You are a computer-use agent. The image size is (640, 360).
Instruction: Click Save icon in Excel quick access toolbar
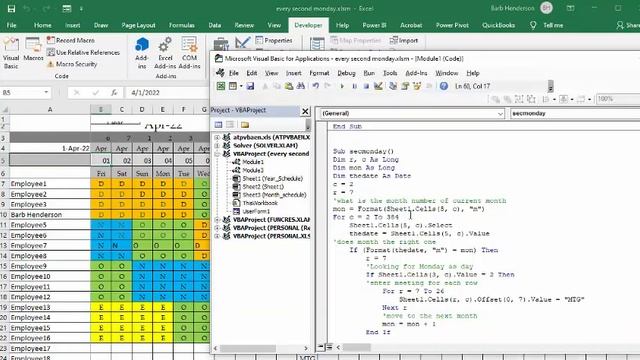11,8
